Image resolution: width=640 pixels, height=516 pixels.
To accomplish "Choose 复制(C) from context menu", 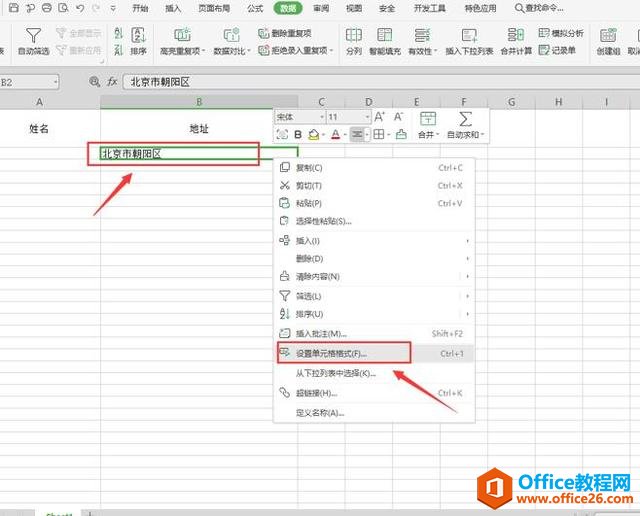I will [374, 168].
